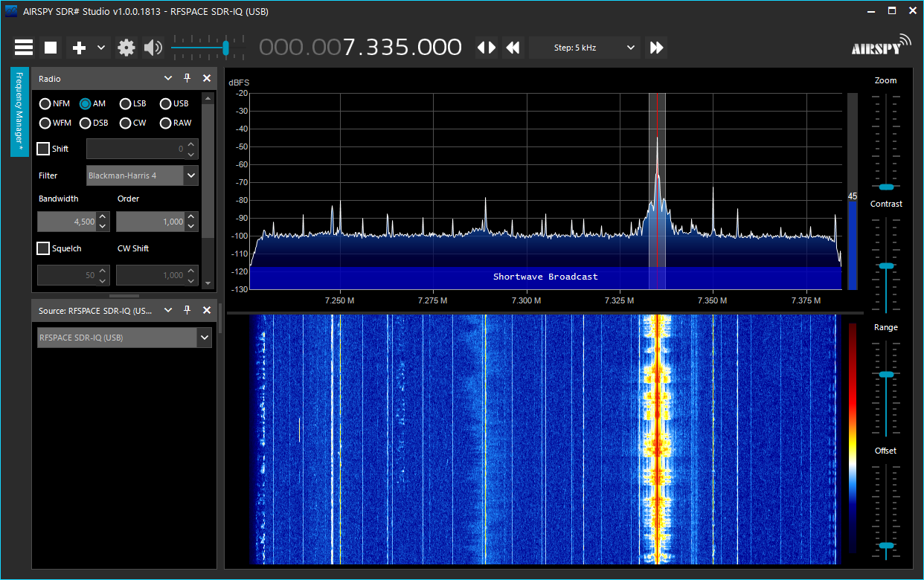Select NFM demodulation mode

(54, 103)
